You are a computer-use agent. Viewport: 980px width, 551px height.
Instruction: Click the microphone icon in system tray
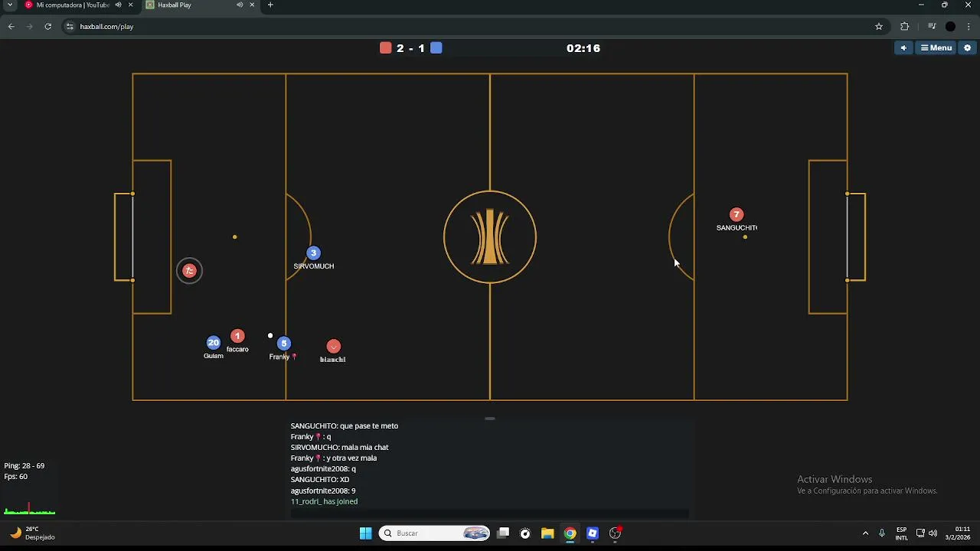(x=882, y=533)
